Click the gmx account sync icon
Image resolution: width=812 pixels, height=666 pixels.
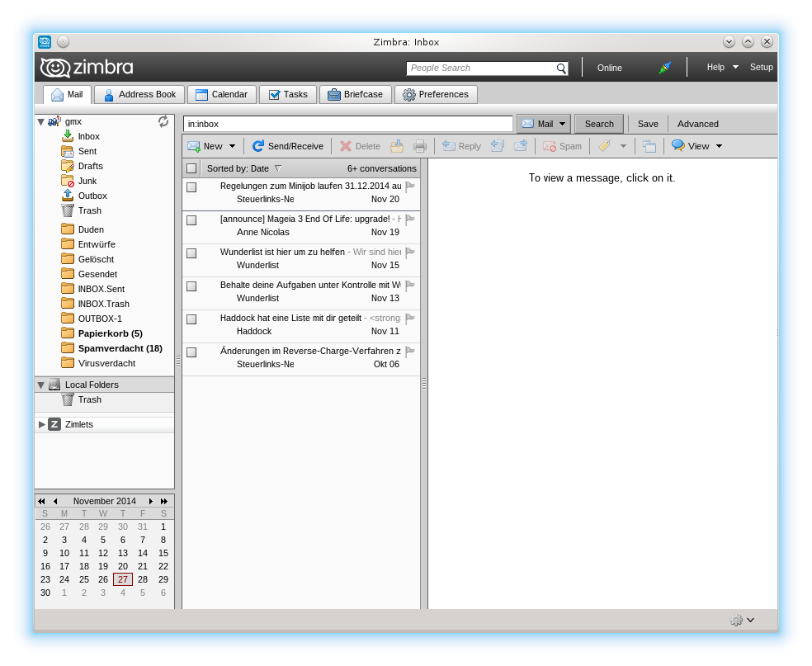click(x=163, y=121)
